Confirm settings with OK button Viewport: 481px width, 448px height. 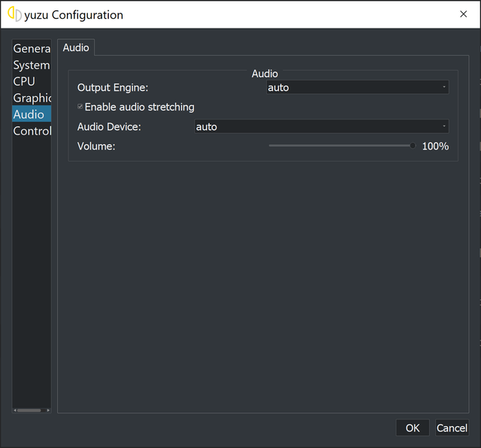point(413,428)
